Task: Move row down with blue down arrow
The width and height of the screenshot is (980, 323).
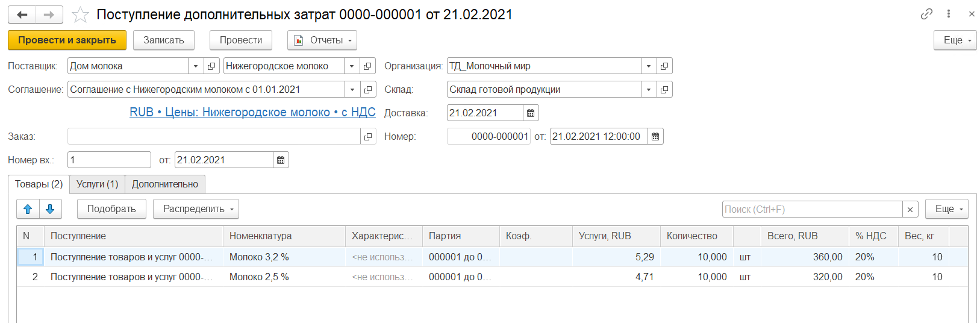Action: coord(50,209)
